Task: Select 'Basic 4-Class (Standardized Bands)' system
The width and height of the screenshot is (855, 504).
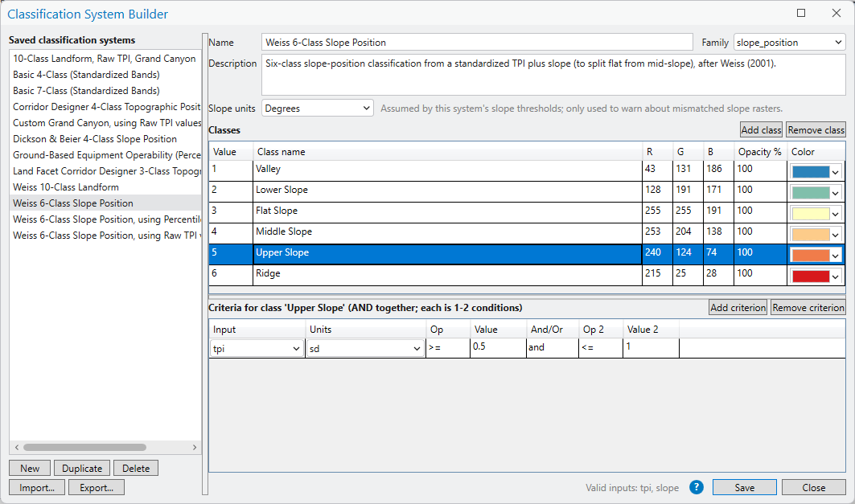Action: tap(105, 75)
